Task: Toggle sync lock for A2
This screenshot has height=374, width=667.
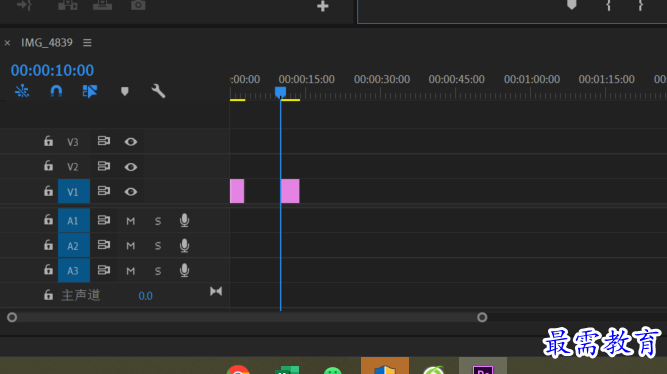Action: point(104,245)
